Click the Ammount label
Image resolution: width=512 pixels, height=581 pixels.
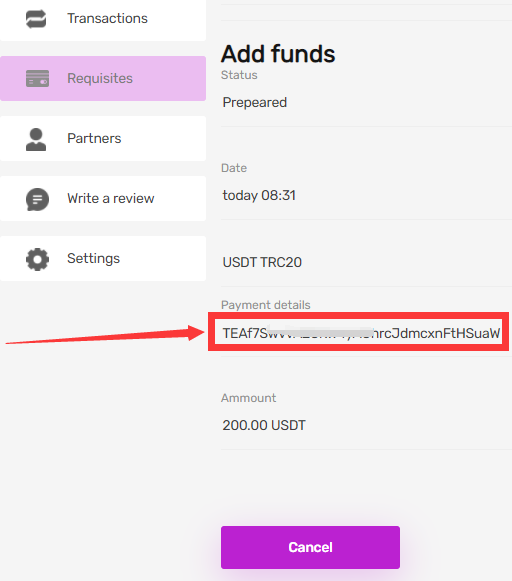(249, 398)
